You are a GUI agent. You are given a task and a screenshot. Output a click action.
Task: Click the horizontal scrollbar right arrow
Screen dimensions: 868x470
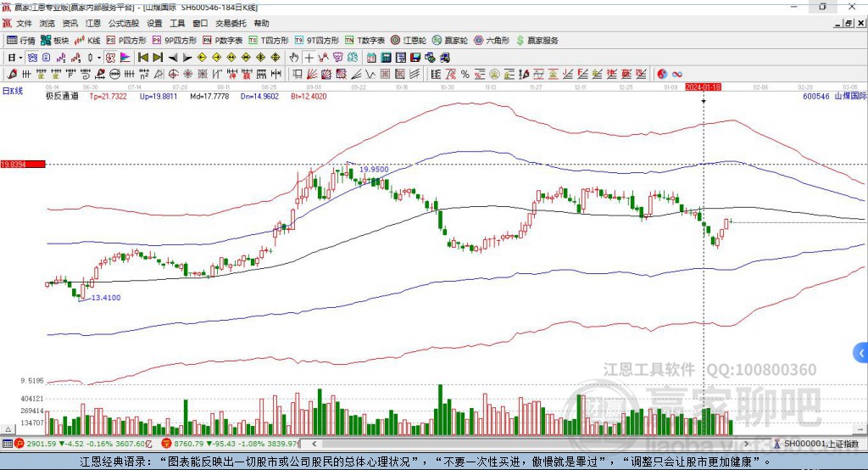click(x=746, y=444)
